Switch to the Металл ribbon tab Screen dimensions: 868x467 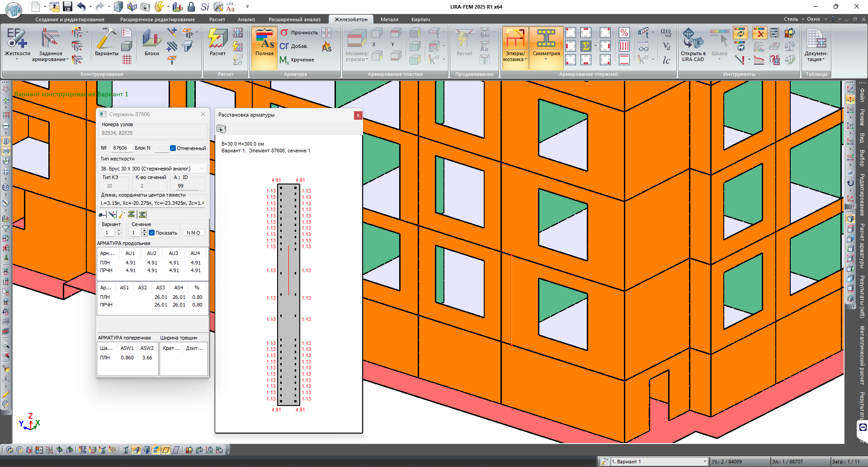tap(389, 19)
